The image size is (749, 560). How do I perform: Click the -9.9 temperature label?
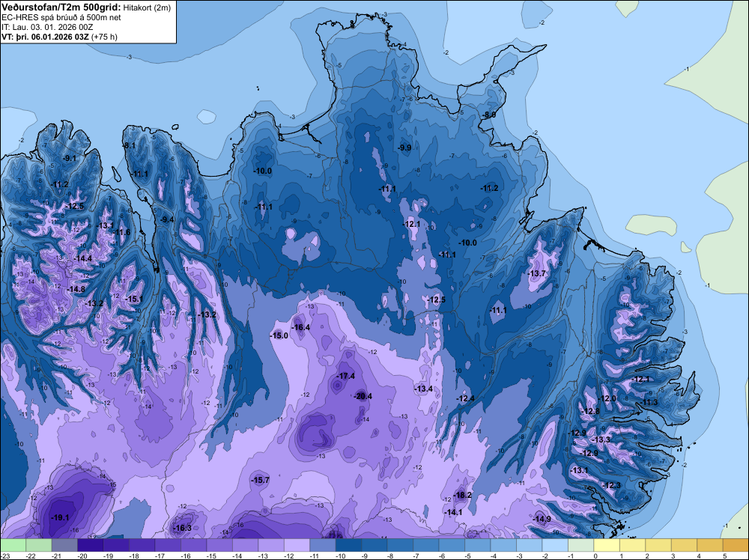(404, 148)
